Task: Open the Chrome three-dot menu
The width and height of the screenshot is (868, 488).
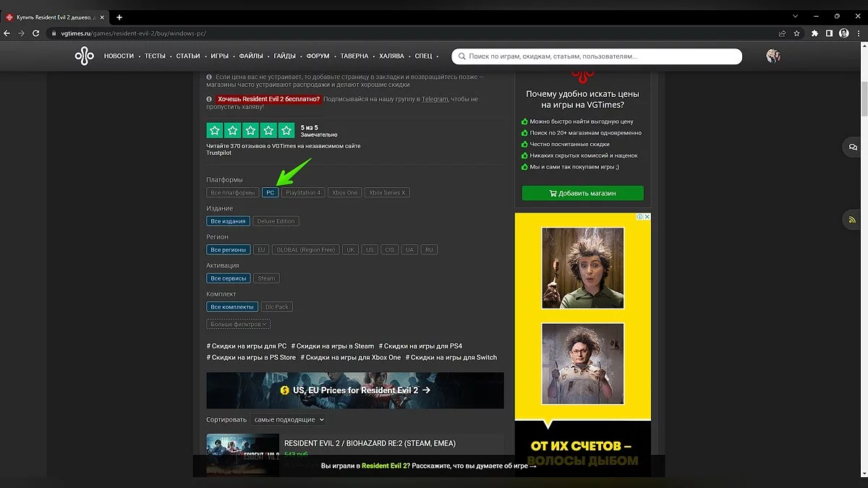Action: [x=859, y=33]
